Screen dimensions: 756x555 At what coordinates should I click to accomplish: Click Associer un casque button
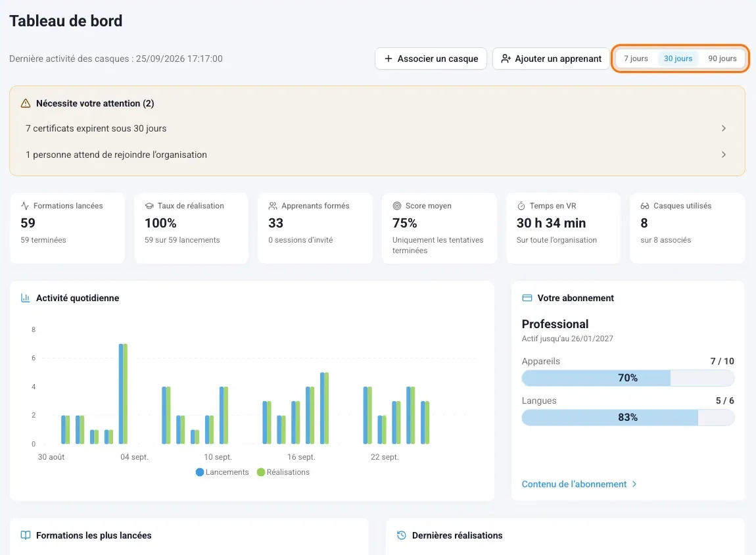[x=431, y=59]
